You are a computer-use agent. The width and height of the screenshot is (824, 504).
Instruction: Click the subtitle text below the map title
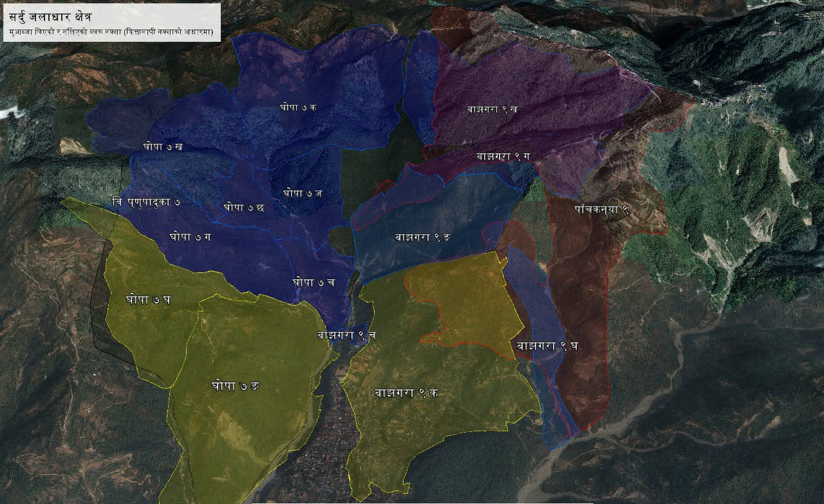coord(111,32)
